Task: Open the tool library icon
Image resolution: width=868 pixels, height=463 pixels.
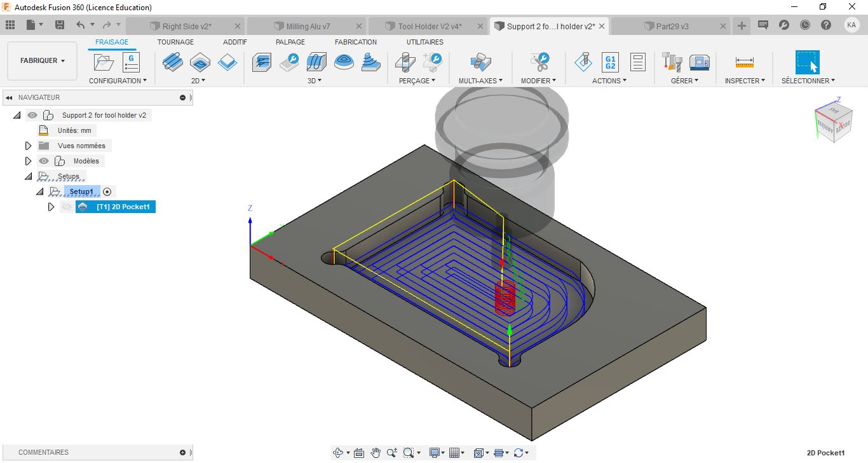Action: click(x=672, y=62)
